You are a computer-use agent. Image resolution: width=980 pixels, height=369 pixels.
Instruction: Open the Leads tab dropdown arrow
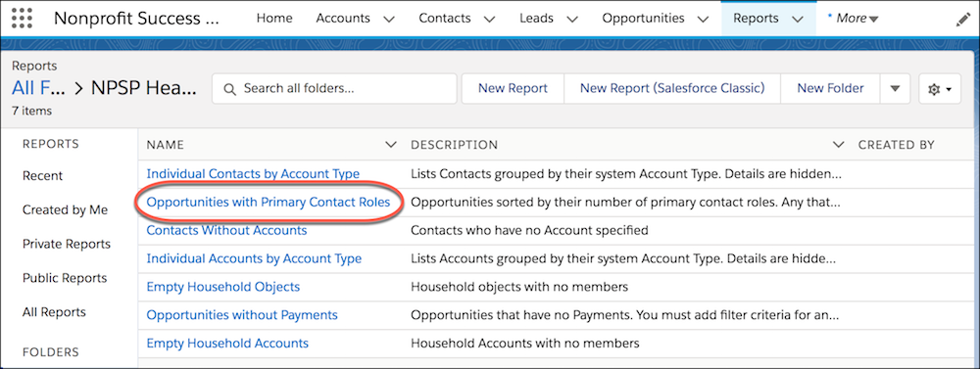click(x=572, y=20)
